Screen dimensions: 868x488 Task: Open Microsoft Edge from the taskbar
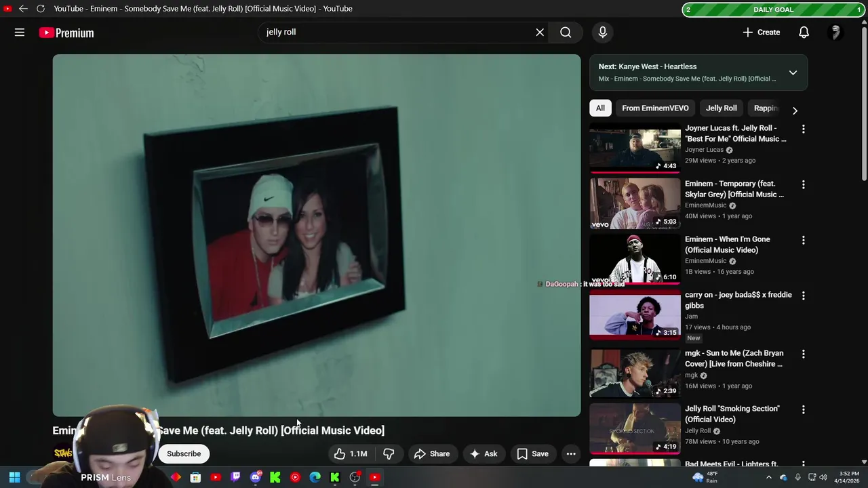tap(315, 477)
